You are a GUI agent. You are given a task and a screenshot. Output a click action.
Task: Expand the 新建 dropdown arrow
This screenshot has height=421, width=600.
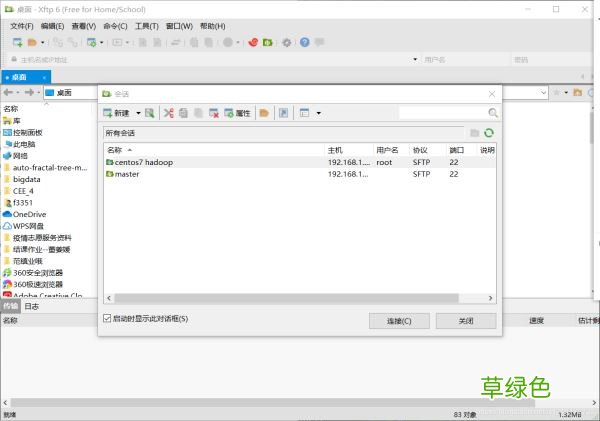pyautogui.click(x=138, y=113)
